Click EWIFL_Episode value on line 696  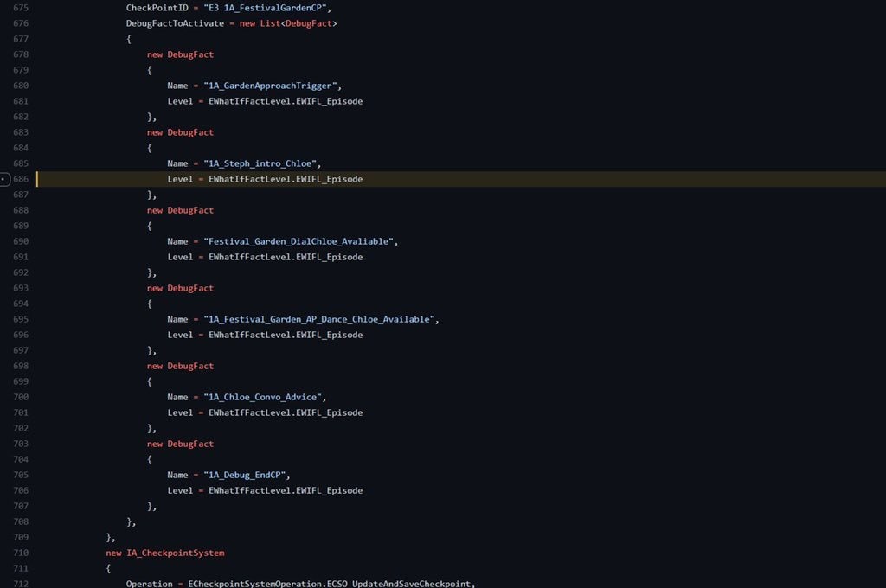tap(330, 335)
